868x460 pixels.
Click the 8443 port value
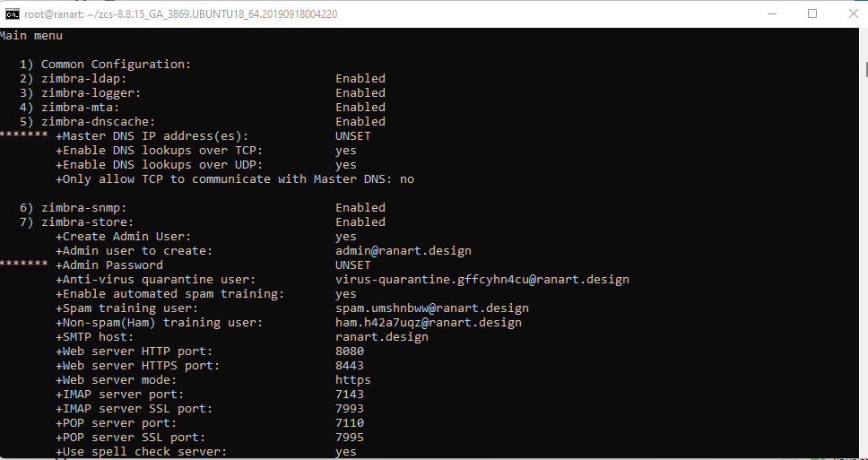point(350,366)
